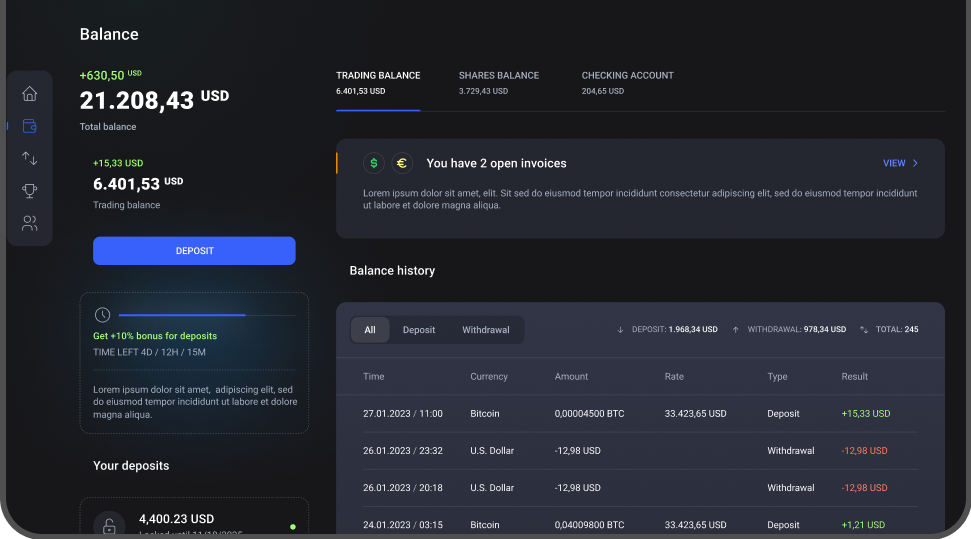Click the 6.401,53 USD trading balance in left panel
The image size is (971, 539).
point(138,184)
